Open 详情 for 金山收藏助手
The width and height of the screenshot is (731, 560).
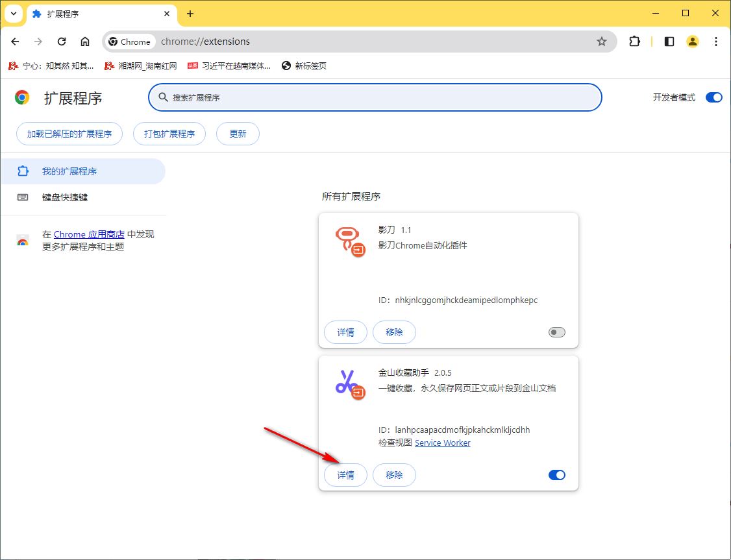345,475
